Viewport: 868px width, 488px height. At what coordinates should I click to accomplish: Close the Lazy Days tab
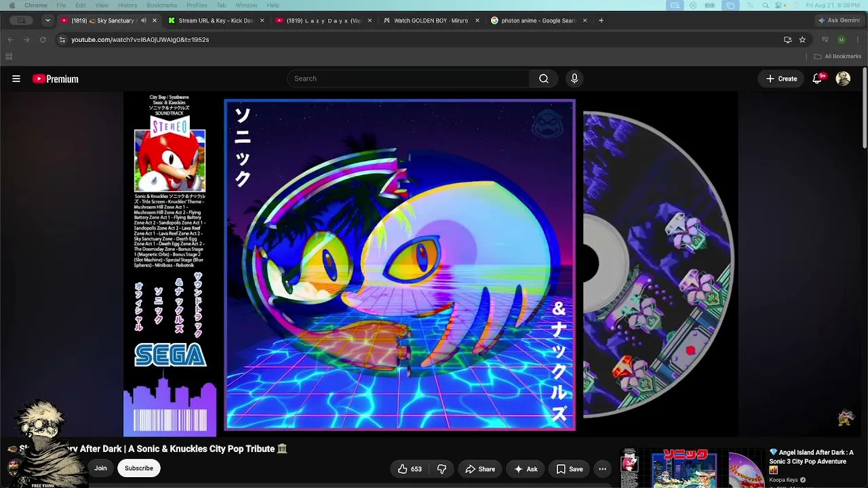[x=370, y=20]
